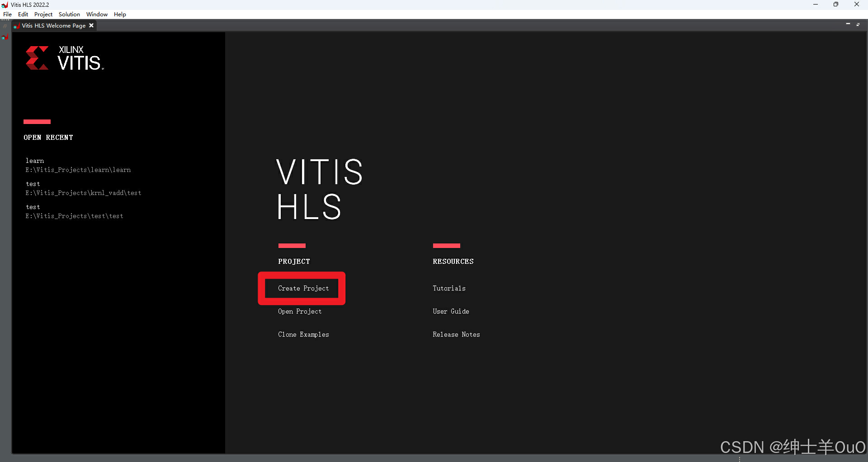Image resolution: width=868 pixels, height=462 pixels.
Task: Minimize the welcome page editor panel
Action: click(848, 24)
